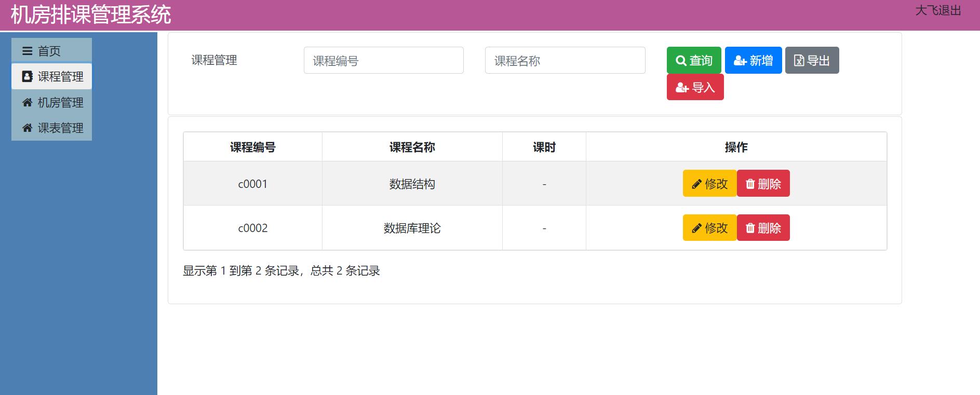Select the c0001 cell
This screenshot has height=395, width=980.
click(x=252, y=184)
